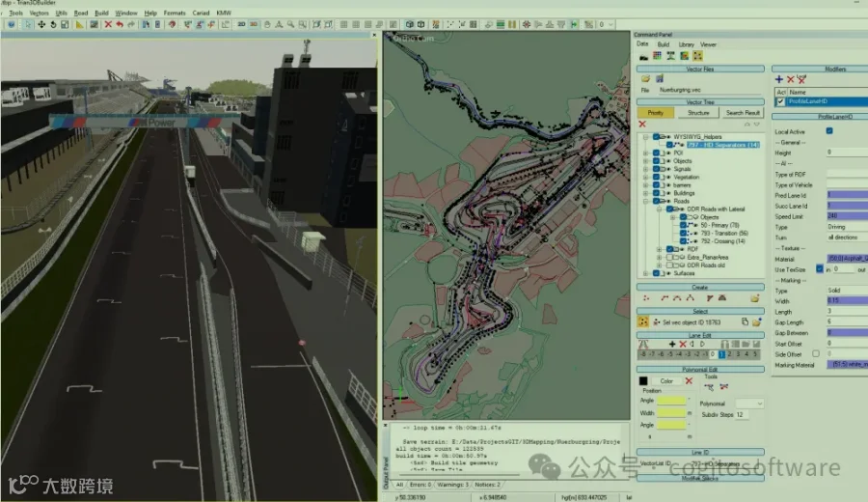The width and height of the screenshot is (868, 502).
Task: Switch to 3D view mode toolbar button
Action: (254, 24)
